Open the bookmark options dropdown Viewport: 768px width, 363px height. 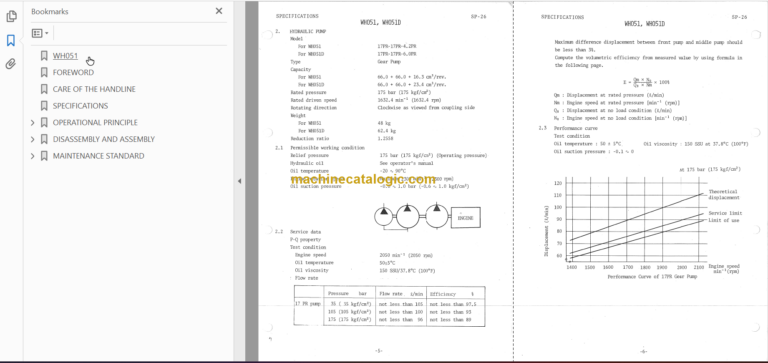coord(40,33)
